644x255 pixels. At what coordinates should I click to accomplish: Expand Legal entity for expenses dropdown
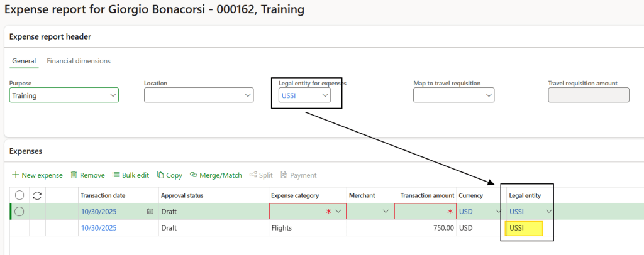(325, 95)
